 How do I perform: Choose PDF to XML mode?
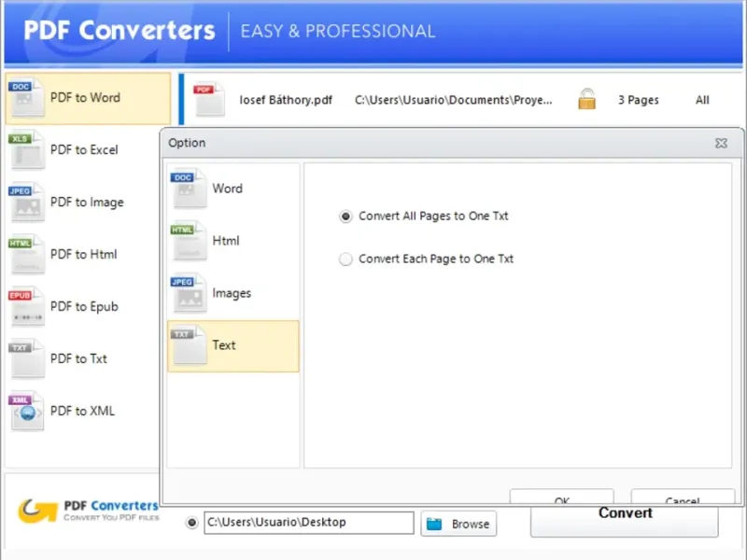82,411
